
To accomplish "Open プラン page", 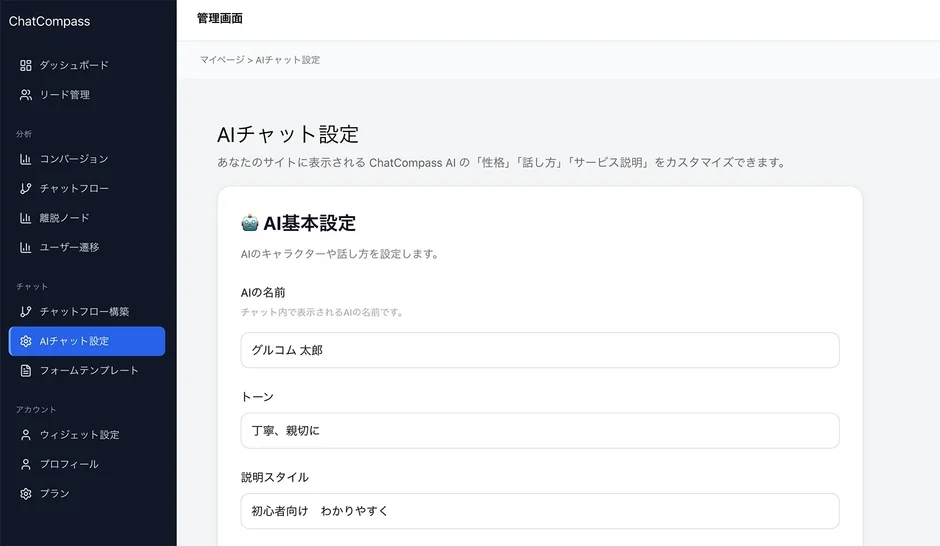I will 87,493.
